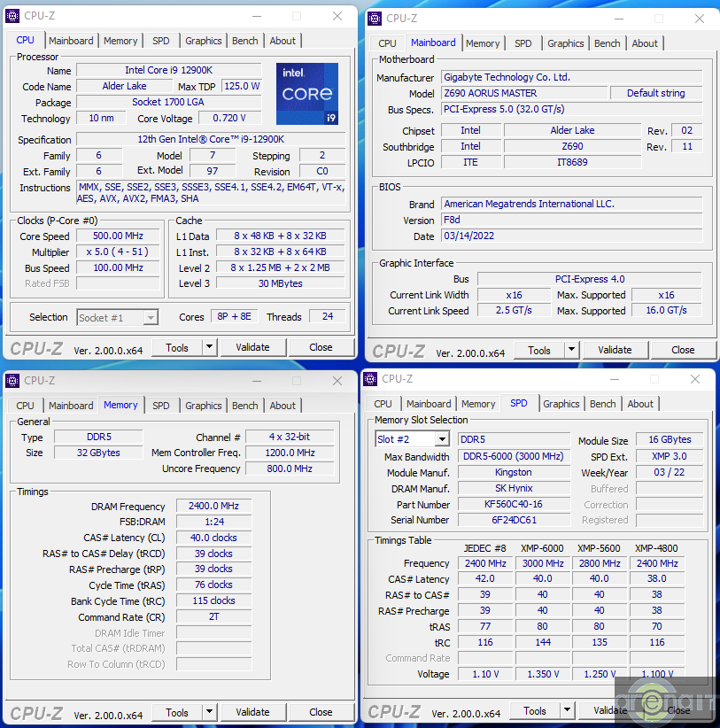Expand Tools dropdown arrow in the Motherboard window

(572, 350)
